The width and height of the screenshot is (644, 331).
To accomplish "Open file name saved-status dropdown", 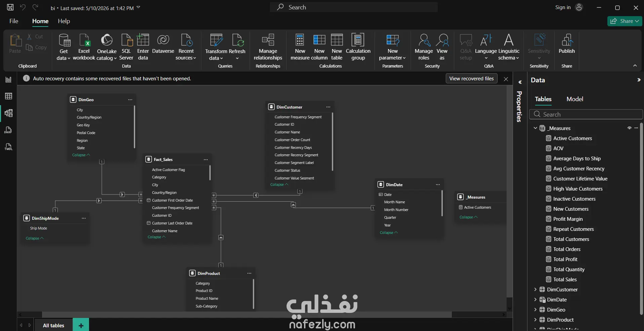I will point(138,8).
